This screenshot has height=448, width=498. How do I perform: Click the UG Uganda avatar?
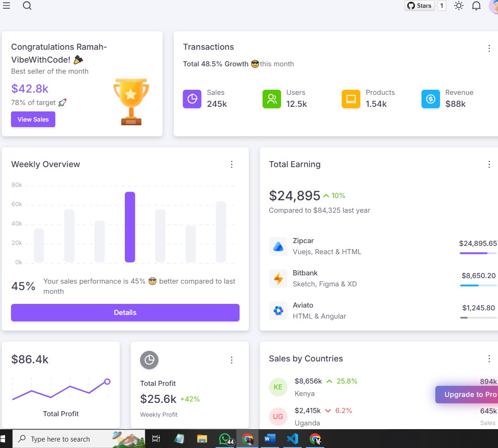tap(278, 417)
